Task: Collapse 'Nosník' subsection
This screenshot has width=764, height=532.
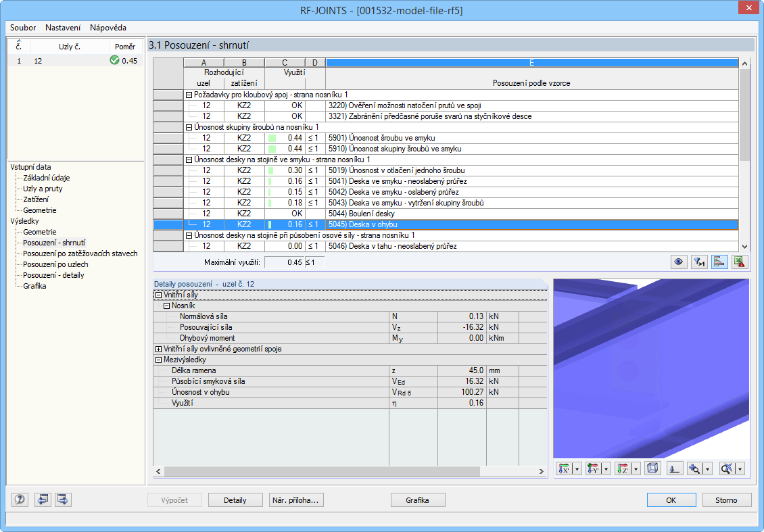Action: [166, 306]
